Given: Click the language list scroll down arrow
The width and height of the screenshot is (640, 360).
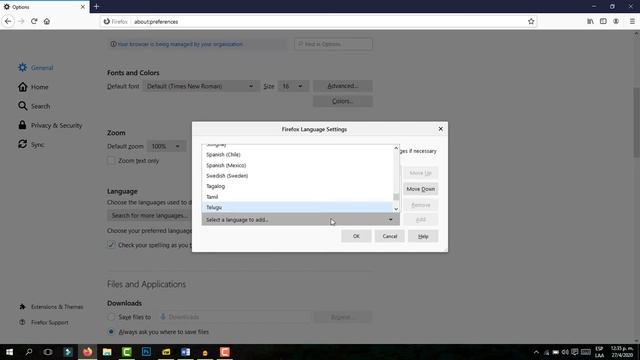Looking at the screenshot, I should point(396,209).
